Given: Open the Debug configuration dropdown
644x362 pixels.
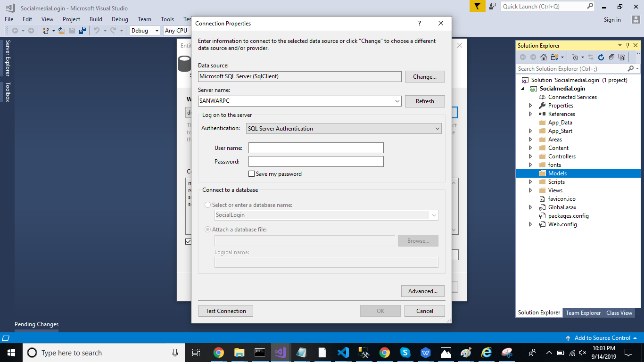Looking at the screenshot, I should coord(145,31).
